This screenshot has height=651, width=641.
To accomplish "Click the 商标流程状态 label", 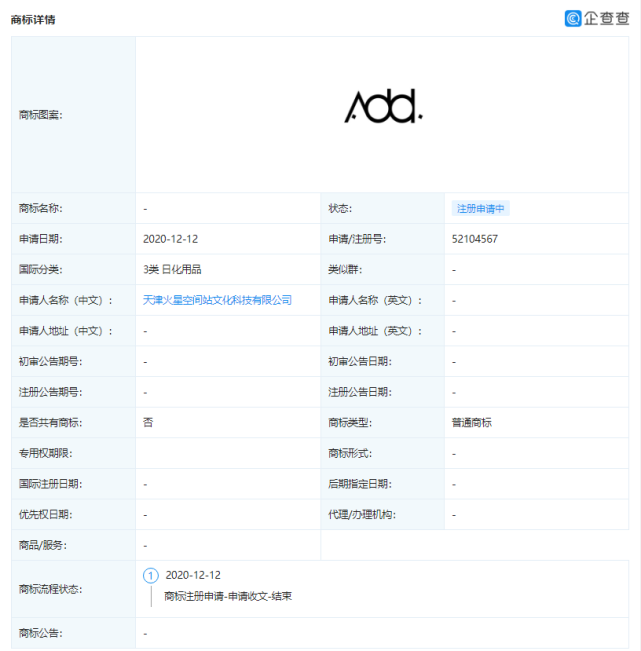I will click(51, 589).
